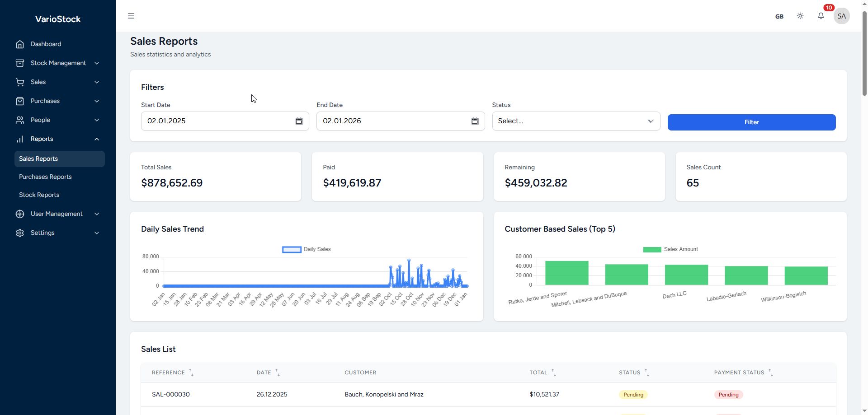This screenshot has width=868, height=415.
Task: Click the Dashboard home icon
Action: (20, 44)
